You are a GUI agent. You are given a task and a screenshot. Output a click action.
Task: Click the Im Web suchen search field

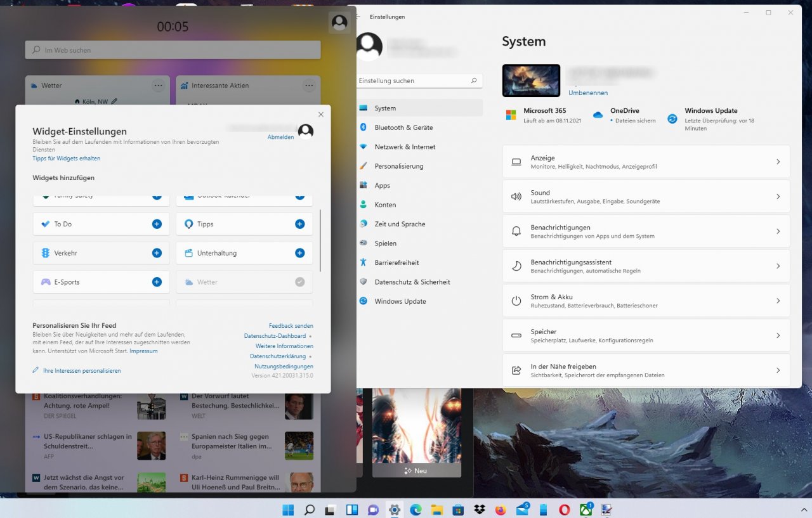173,50
